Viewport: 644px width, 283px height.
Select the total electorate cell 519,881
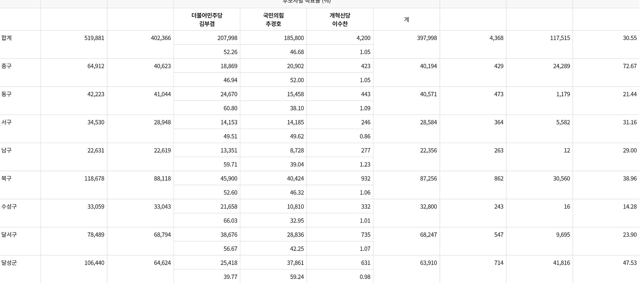point(94,38)
